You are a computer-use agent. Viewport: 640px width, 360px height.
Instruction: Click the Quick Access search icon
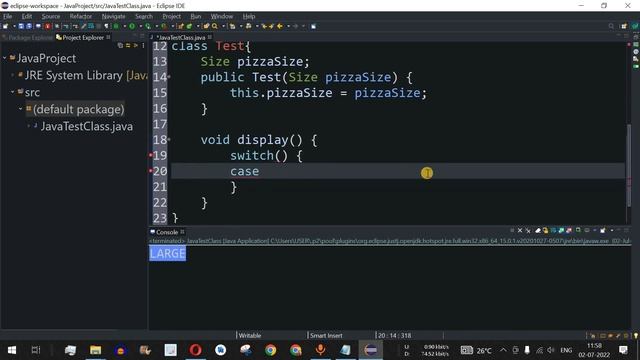[611, 26]
